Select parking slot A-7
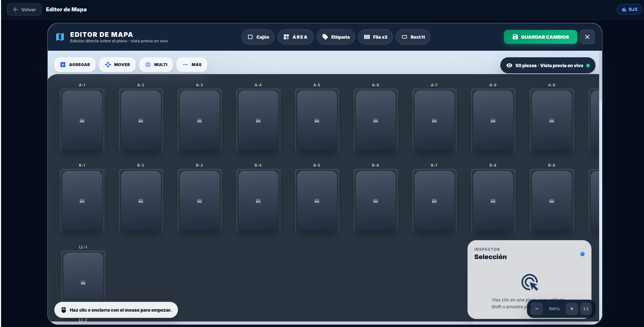Image resolution: width=644 pixels, height=327 pixels. 434,120
